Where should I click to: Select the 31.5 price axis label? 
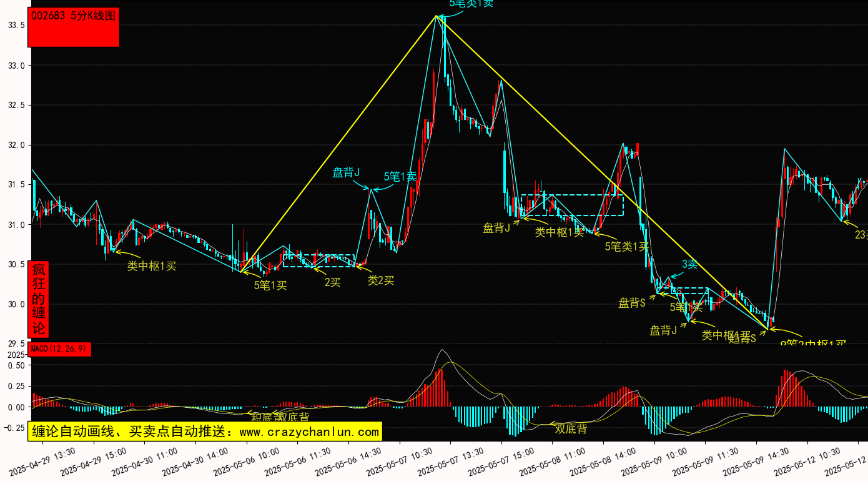[16, 185]
